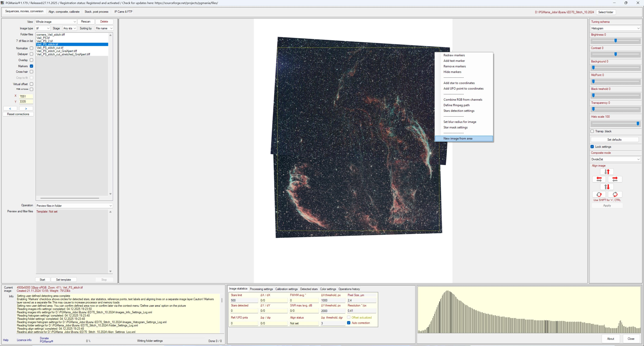Click the previous image '<' button
This screenshot has width=644, height=346.
[x=10, y=109]
